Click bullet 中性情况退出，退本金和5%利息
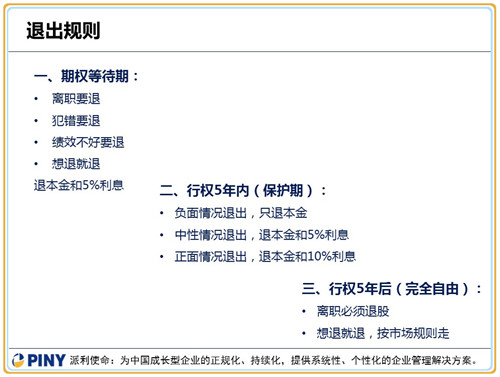500x377 pixels. (x=262, y=235)
